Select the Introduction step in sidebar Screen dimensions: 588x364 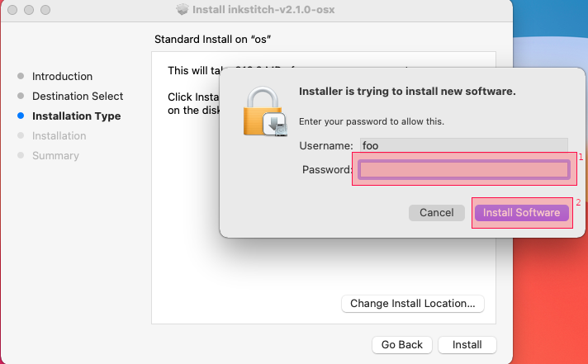pyautogui.click(x=62, y=76)
